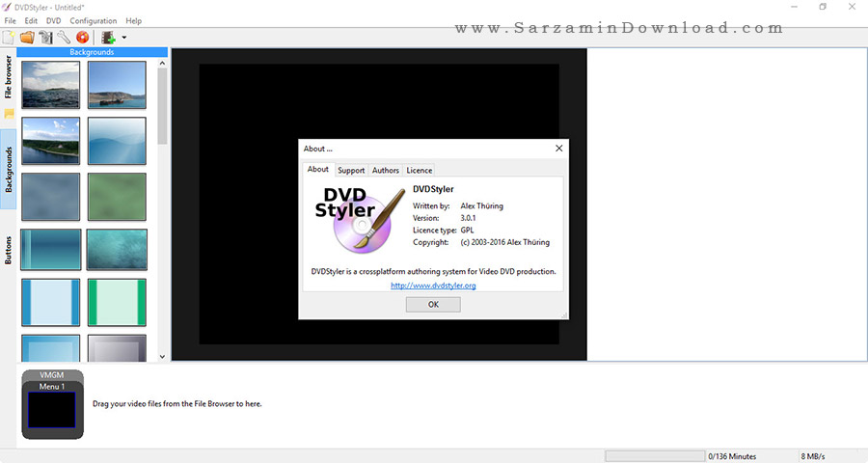Click the version value 3.0.1
The image size is (868, 463).
click(x=468, y=218)
